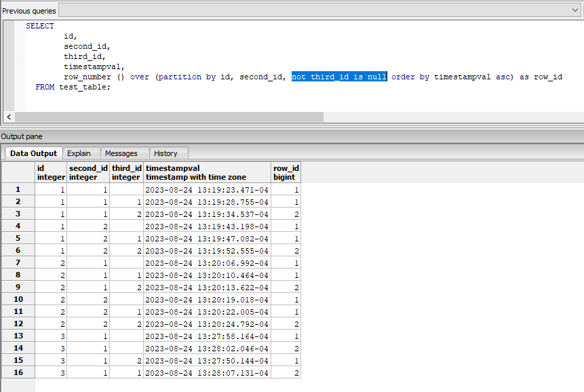Click inside the Previous queries combo box
The image size is (584, 392).
pos(313,10)
